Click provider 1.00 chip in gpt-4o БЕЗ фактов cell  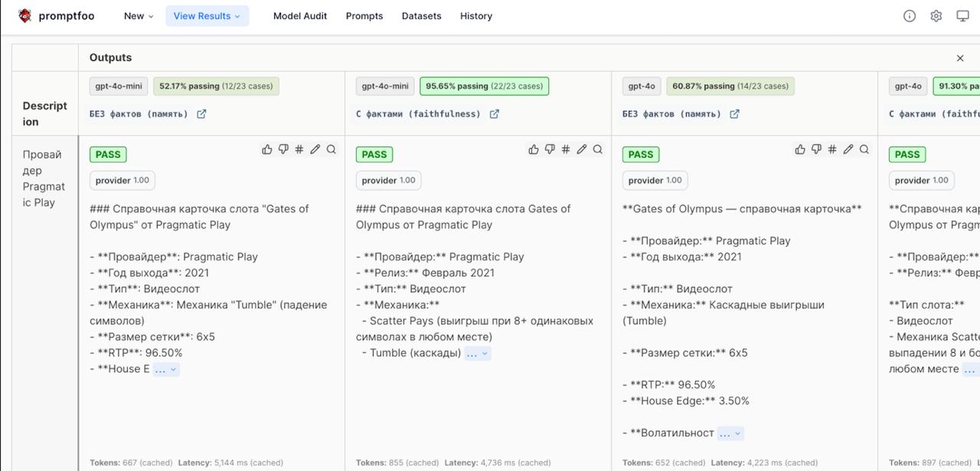click(x=655, y=181)
